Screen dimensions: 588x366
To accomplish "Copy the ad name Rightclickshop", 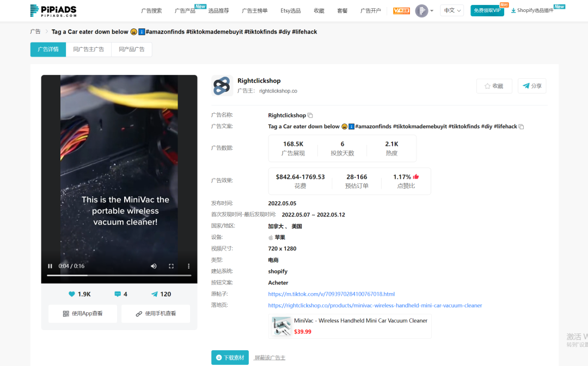I will point(310,115).
